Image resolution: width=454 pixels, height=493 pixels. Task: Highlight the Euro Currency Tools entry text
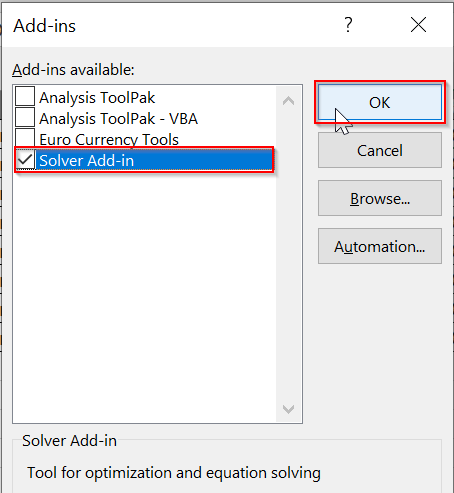click(x=109, y=139)
